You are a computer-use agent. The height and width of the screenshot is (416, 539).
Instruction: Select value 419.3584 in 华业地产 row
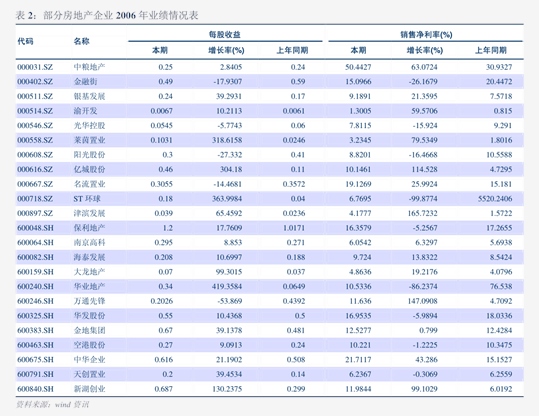pos(227,286)
